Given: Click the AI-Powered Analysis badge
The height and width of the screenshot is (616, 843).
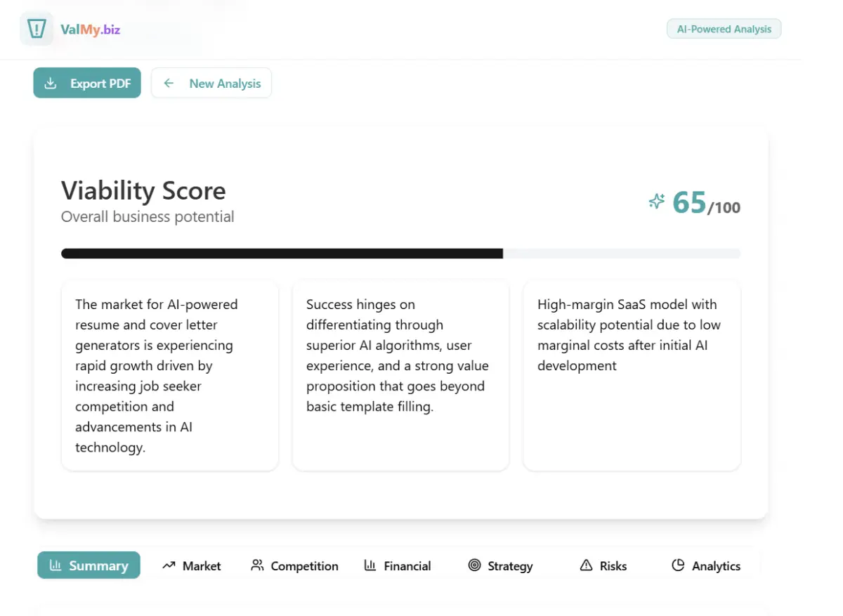Looking at the screenshot, I should [724, 30].
